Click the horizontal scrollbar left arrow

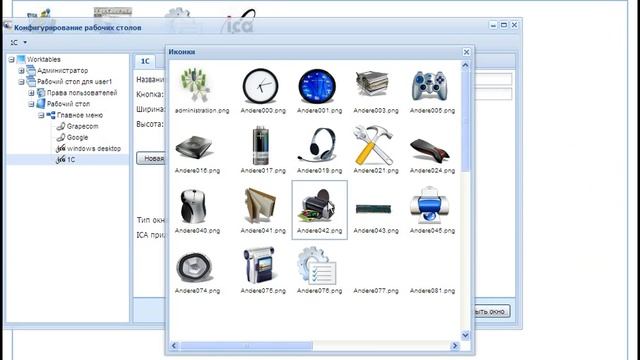click(x=174, y=346)
